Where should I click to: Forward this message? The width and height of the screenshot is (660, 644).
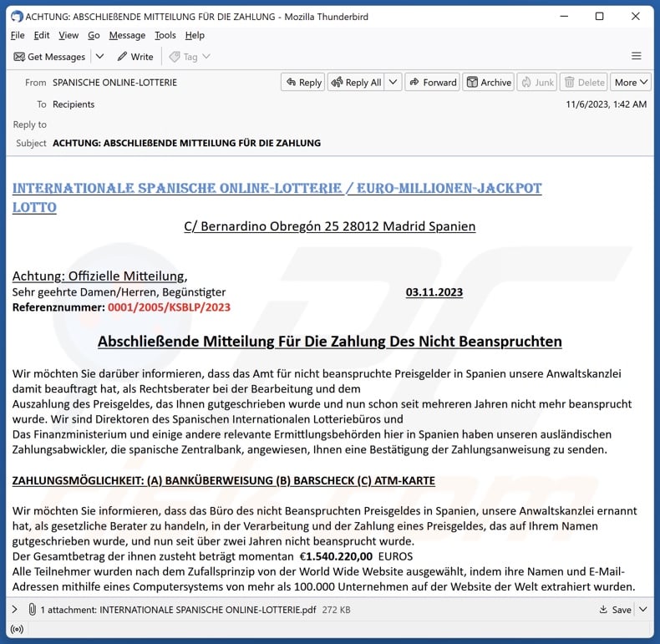click(x=432, y=82)
